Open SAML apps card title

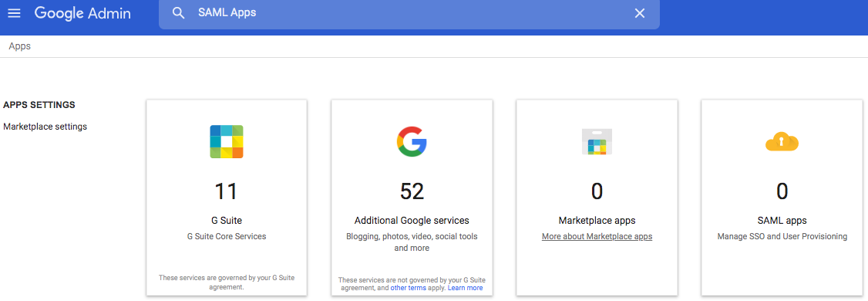point(782,220)
